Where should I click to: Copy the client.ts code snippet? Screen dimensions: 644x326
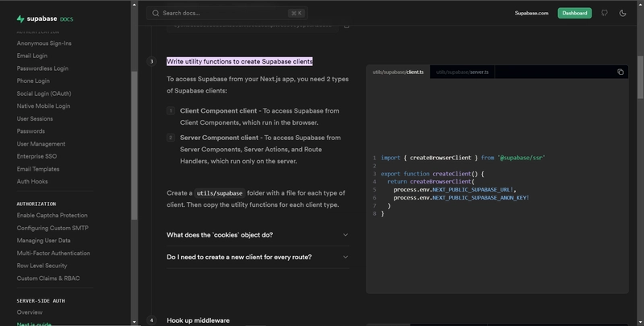[x=620, y=72]
